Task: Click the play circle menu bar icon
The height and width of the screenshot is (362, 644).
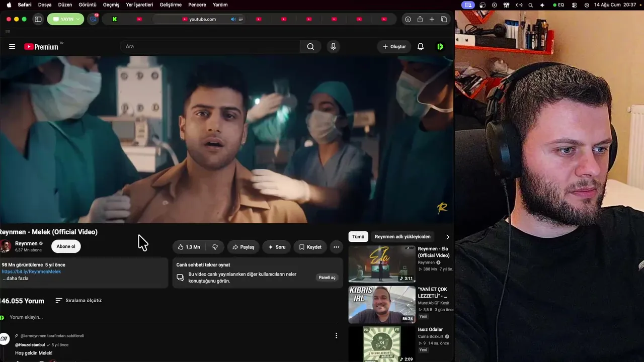Action: [x=495, y=5]
